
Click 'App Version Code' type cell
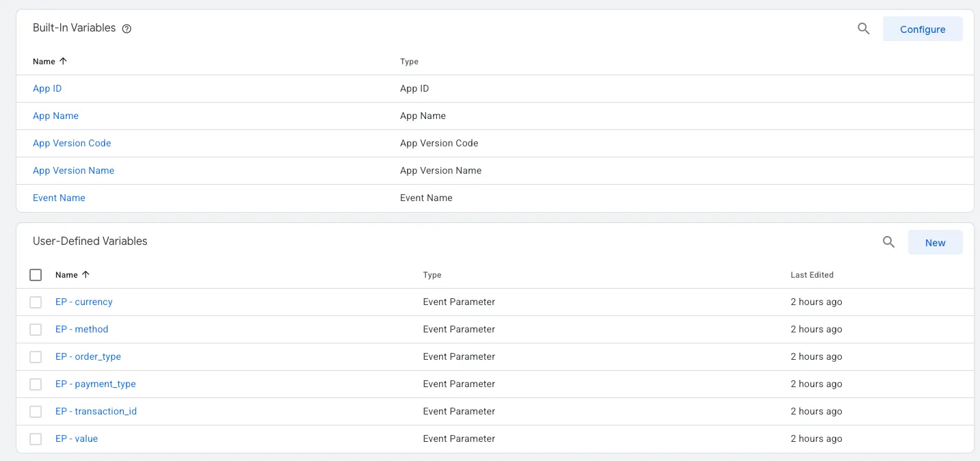tap(439, 143)
